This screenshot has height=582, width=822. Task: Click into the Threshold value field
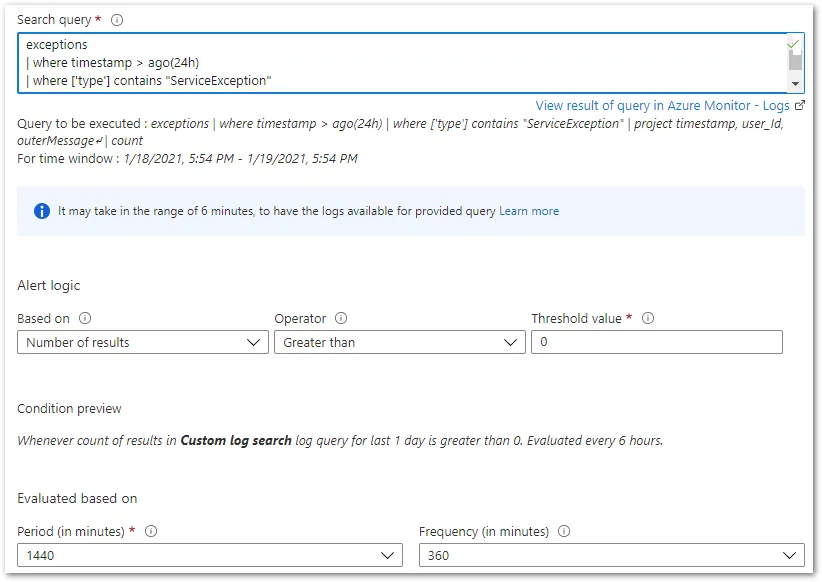[656, 343]
